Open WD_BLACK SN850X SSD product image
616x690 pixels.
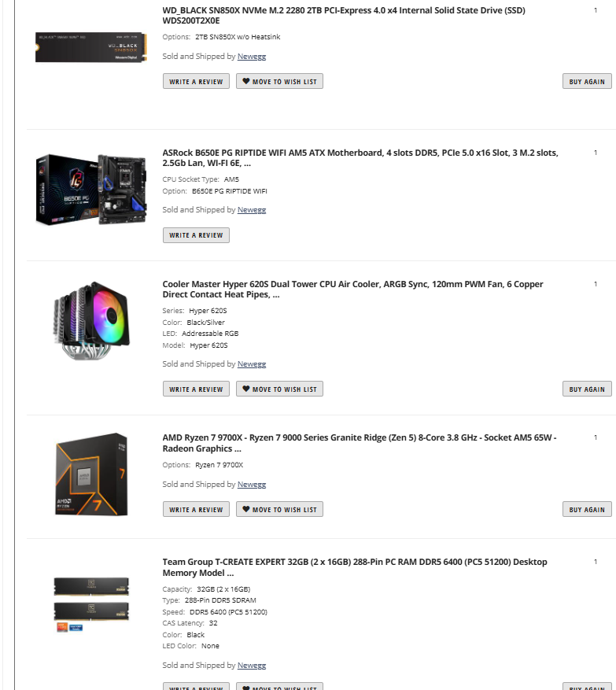pos(91,46)
